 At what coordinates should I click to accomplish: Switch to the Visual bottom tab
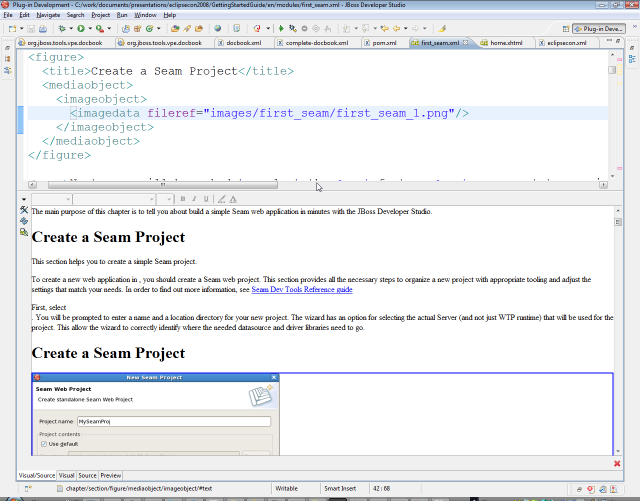click(x=66, y=476)
